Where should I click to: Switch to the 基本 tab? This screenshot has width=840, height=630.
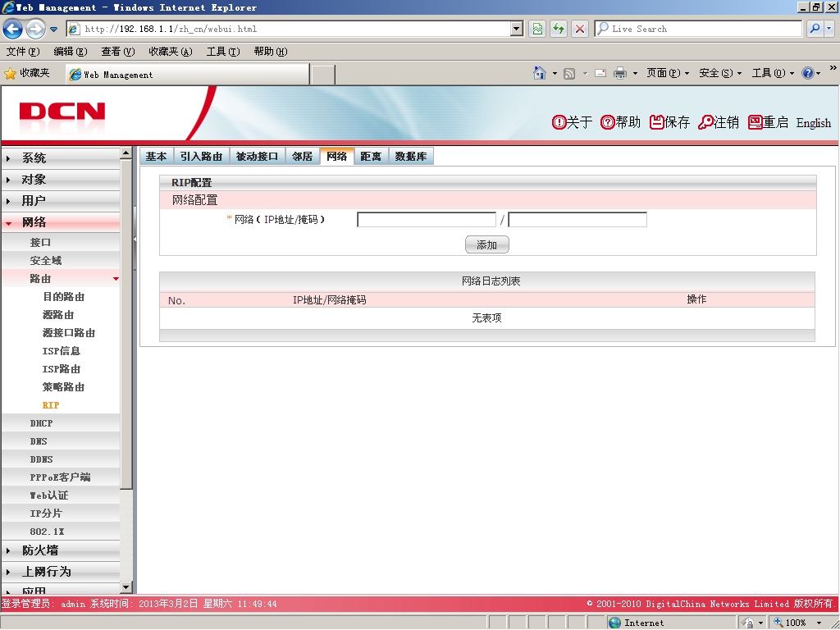[x=157, y=157]
